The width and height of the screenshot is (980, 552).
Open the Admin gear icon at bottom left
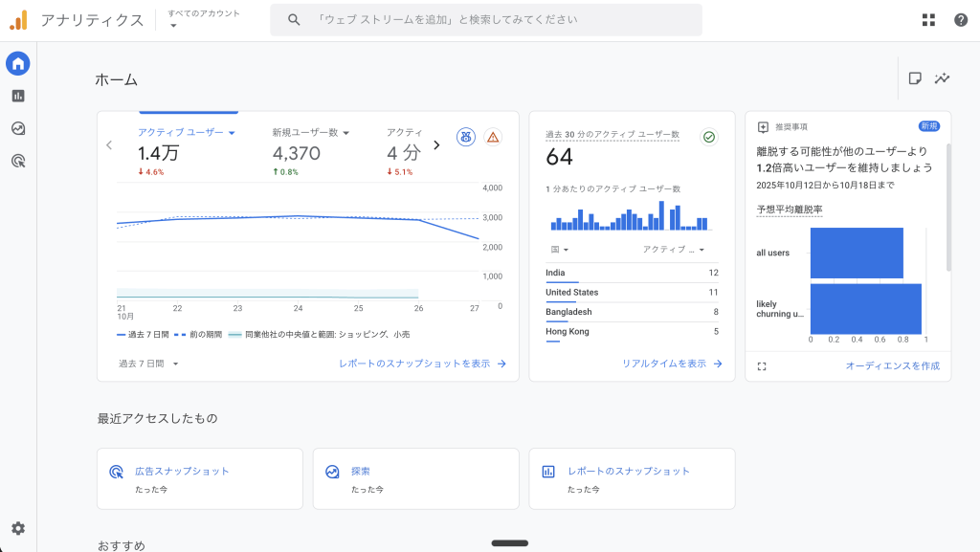point(17,527)
